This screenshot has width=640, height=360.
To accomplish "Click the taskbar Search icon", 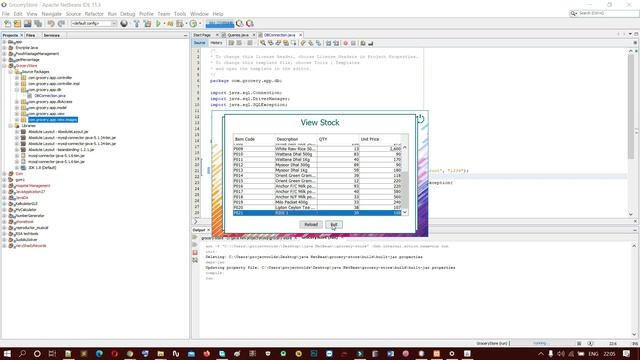I will pos(22,353).
